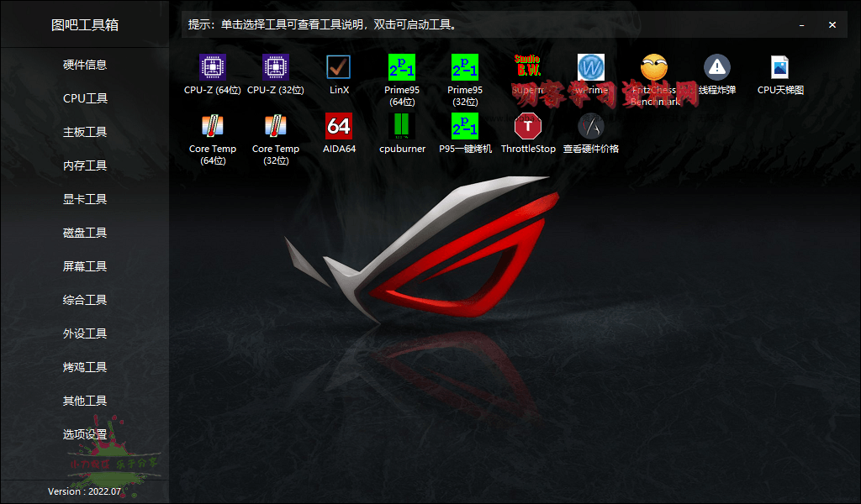Open the 烤鸡工具 sidebar section
Image resolution: width=861 pixels, height=504 pixels.
click(85, 367)
